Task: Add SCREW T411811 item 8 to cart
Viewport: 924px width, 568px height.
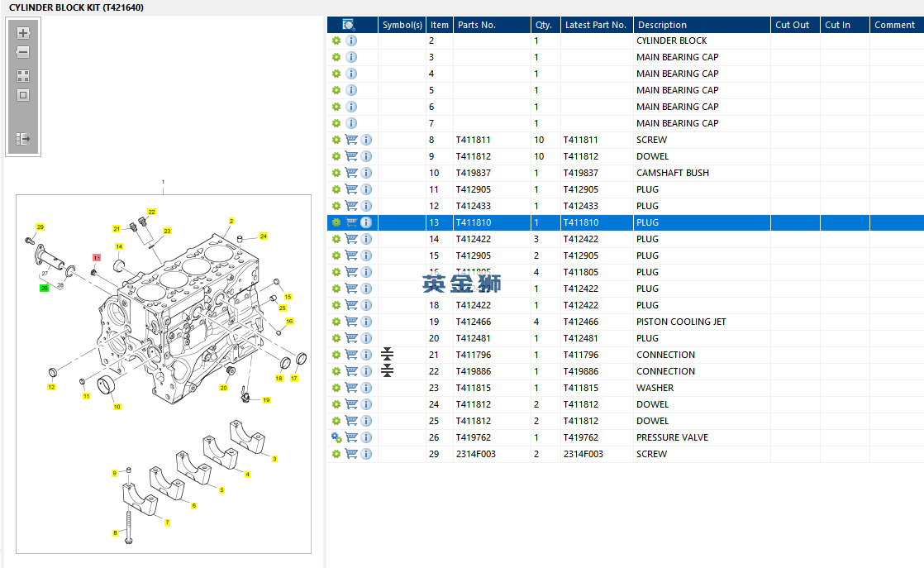Action: pyautogui.click(x=351, y=140)
